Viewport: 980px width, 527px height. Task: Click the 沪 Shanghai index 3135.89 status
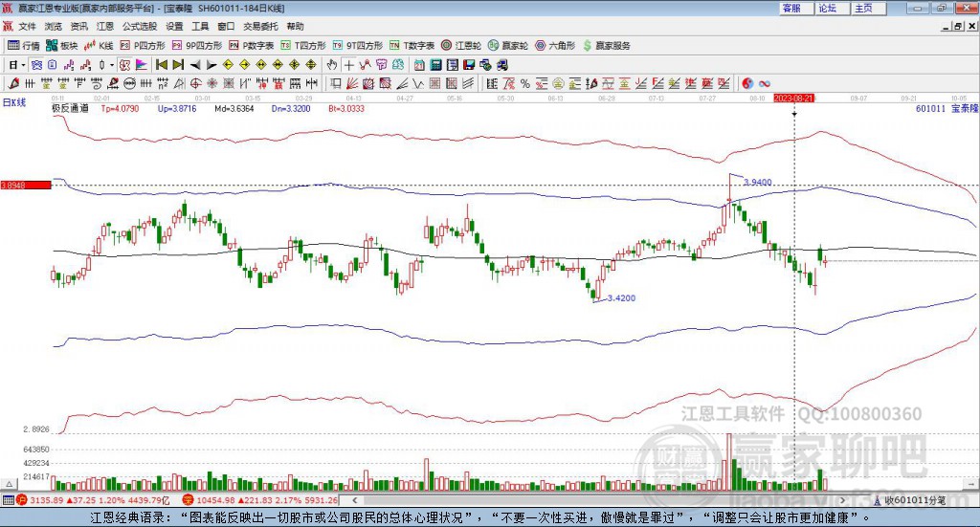[x=93, y=500]
